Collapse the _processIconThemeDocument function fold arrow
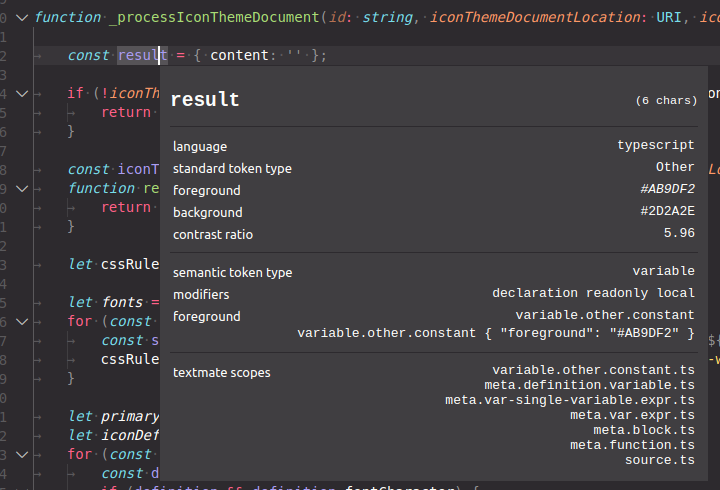 tap(22, 18)
